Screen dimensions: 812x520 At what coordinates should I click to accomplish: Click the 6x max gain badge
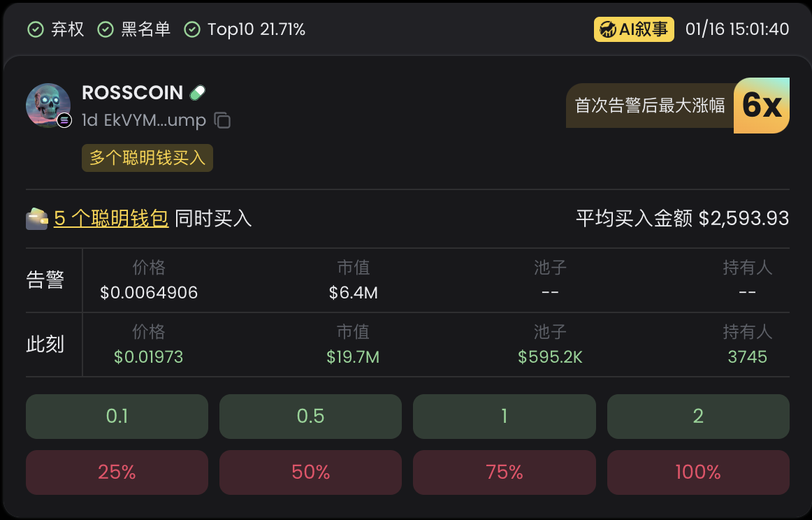point(762,106)
